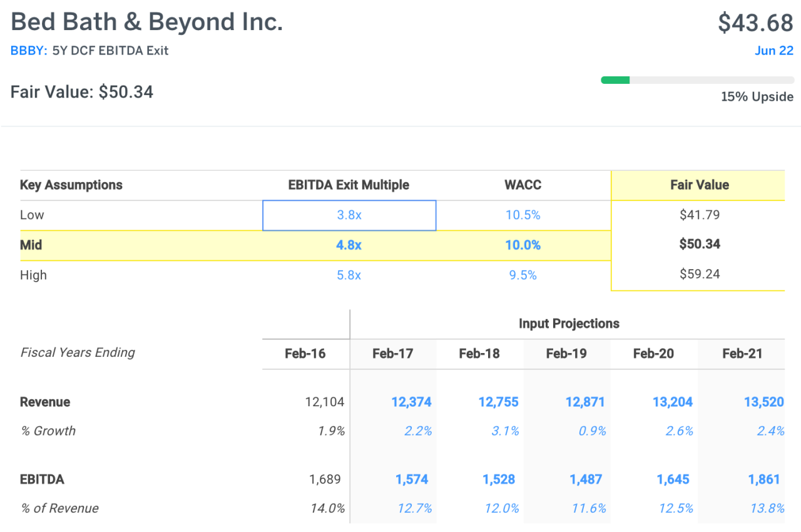Click the Input Projections heading

click(569, 324)
